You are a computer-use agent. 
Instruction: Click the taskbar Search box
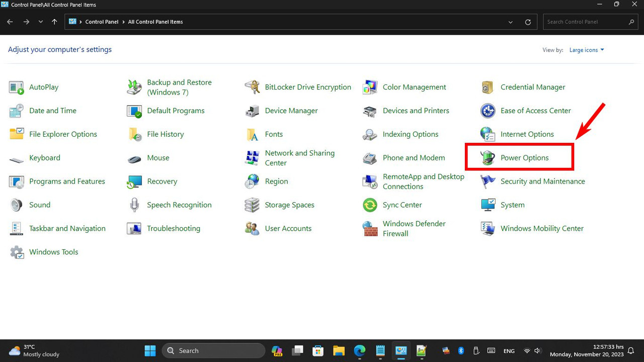click(213, 350)
